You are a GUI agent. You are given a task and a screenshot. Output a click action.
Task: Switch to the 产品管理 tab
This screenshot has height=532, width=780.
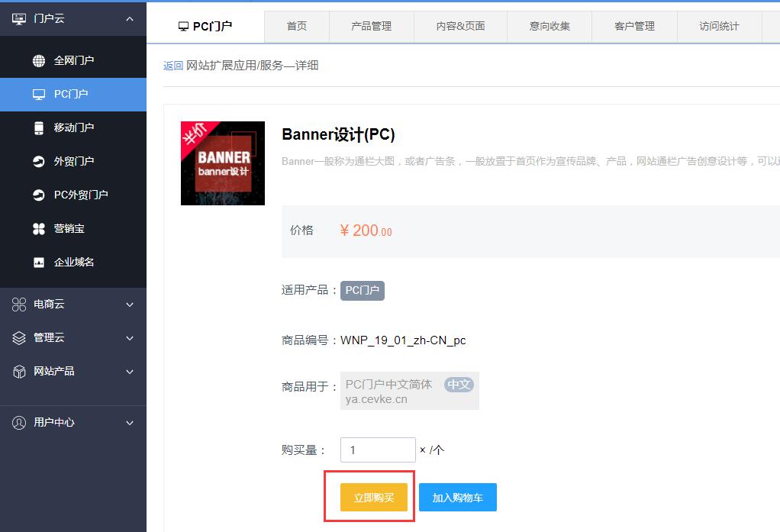[x=371, y=27]
